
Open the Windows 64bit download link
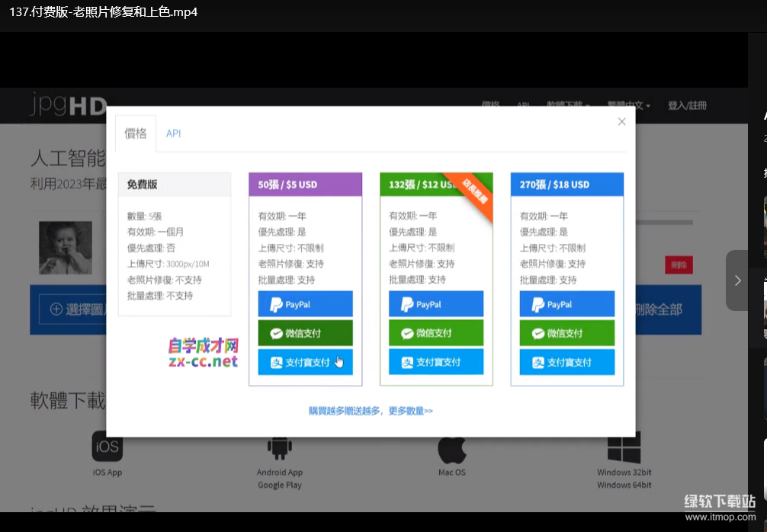[x=624, y=485]
